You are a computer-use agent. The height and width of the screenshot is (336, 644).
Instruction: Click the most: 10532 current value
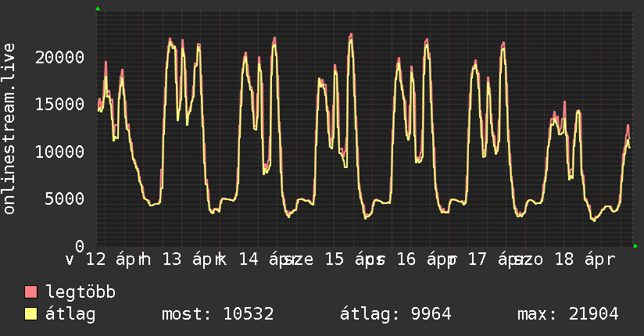217,315
